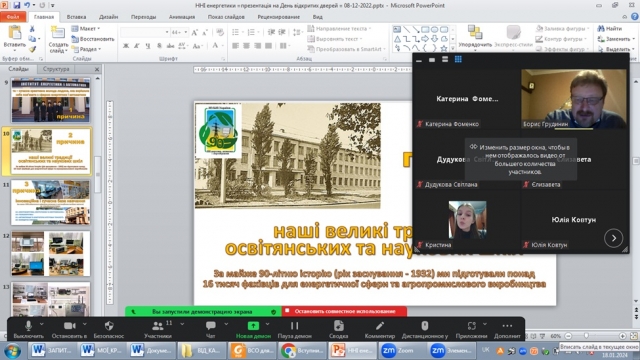Open the Вставка ribbon tab

[76, 17]
